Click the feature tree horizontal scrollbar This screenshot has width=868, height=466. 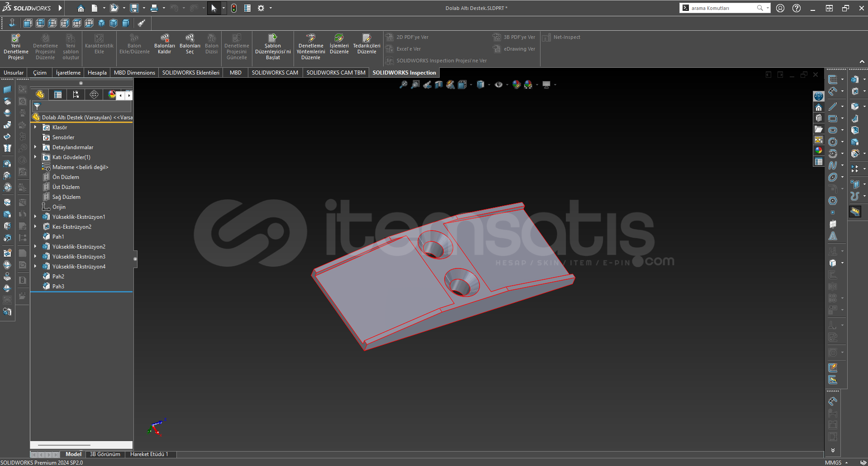[x=64, y=445]
